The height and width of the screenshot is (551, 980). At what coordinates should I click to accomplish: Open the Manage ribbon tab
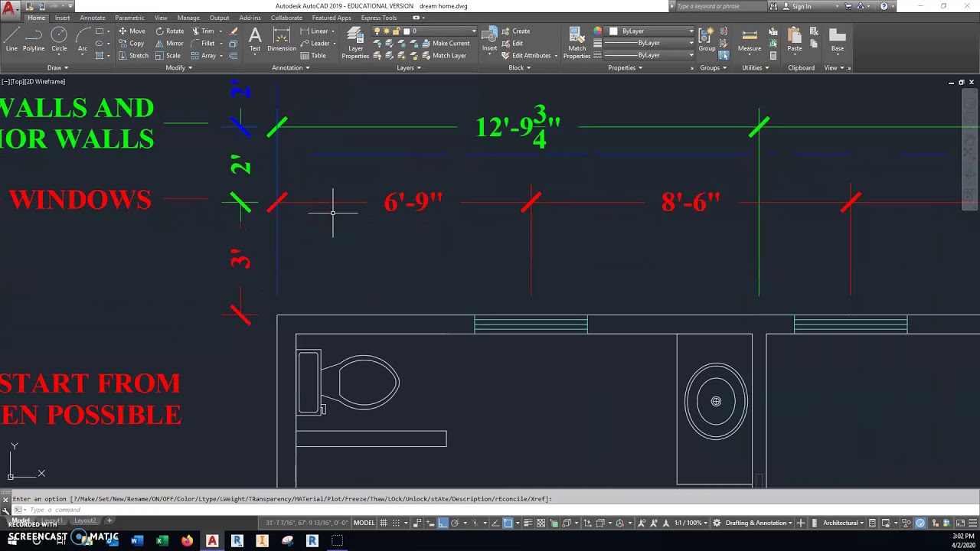[188, 18]
